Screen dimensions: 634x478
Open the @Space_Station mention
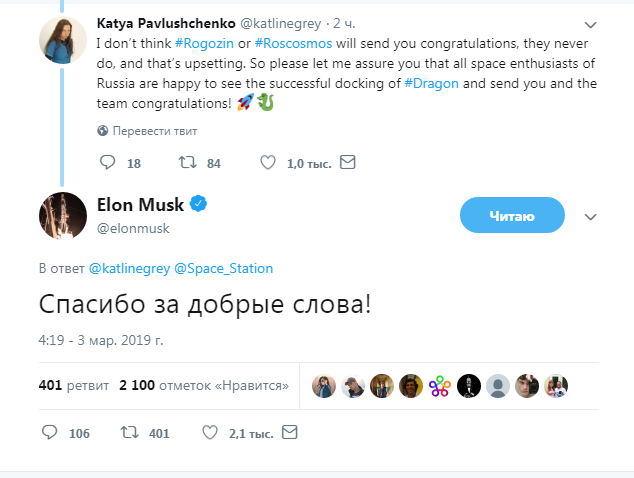(x=223, y=268)
